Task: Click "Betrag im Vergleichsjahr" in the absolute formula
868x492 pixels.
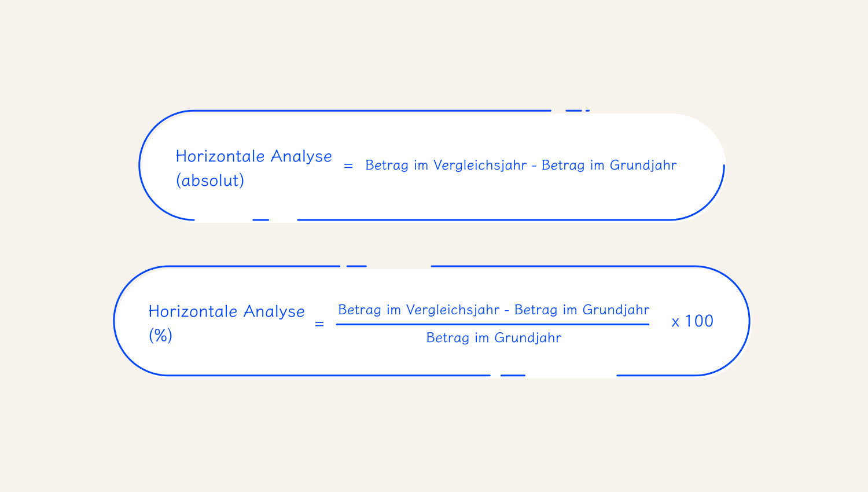Action: [x=446, y=166]
